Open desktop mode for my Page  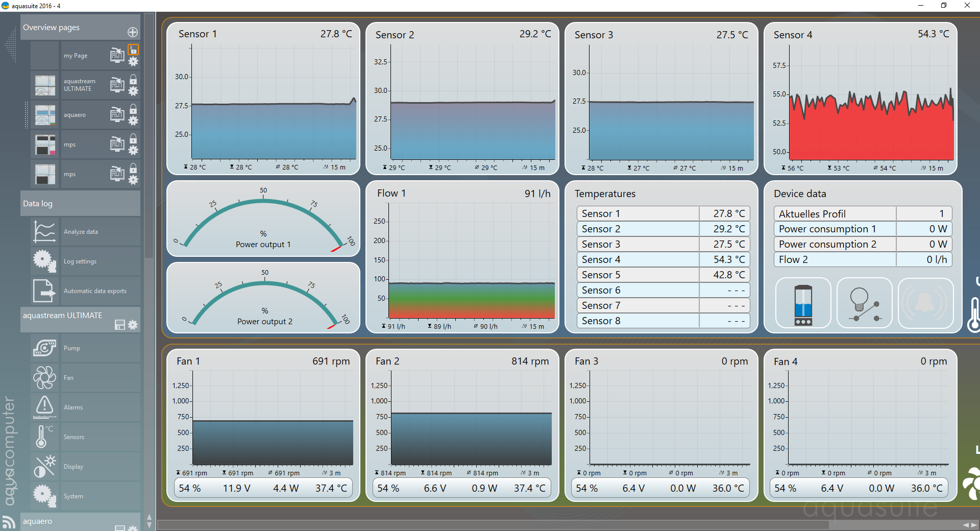pyautogui.click(x=117, y=55)
